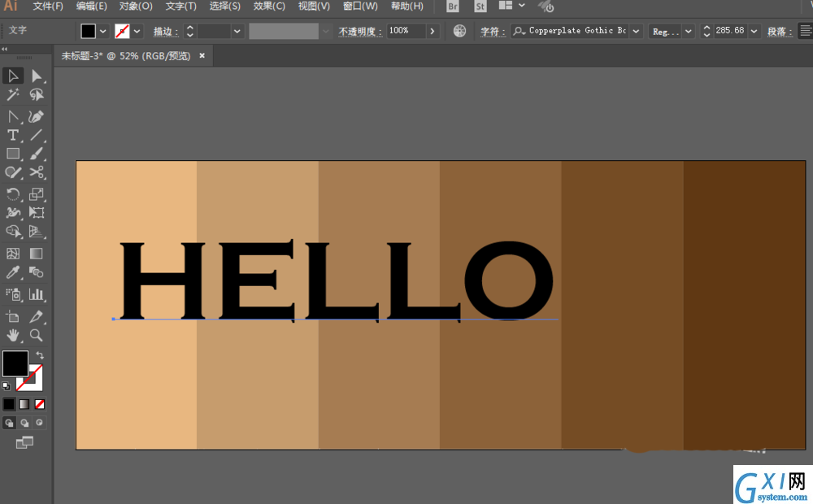Select the Rectangle tool
Image resolution: width=813 pixels, height=504 pixels.
tap(13, 154)
